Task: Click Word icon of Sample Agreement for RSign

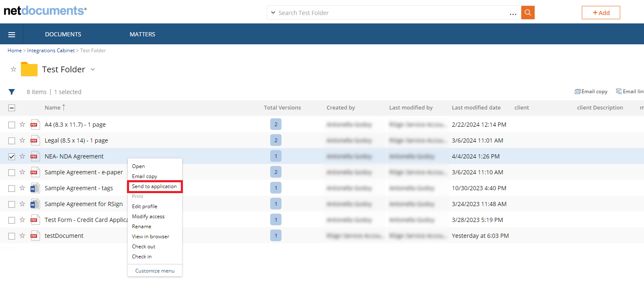Action: coord(35,204)
